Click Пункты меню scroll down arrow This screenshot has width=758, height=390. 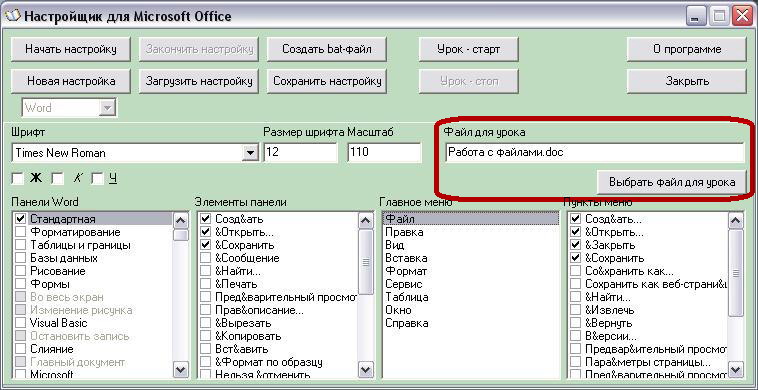click(736, 370)
